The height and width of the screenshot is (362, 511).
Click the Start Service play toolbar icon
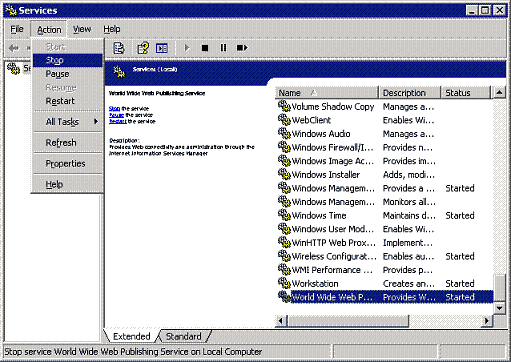(187, 48)
